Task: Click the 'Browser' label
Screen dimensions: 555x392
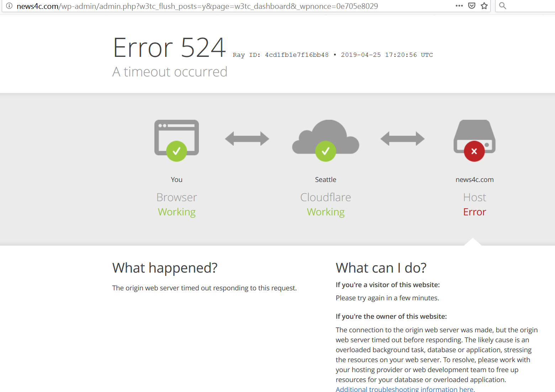Action: pos(176,197)
